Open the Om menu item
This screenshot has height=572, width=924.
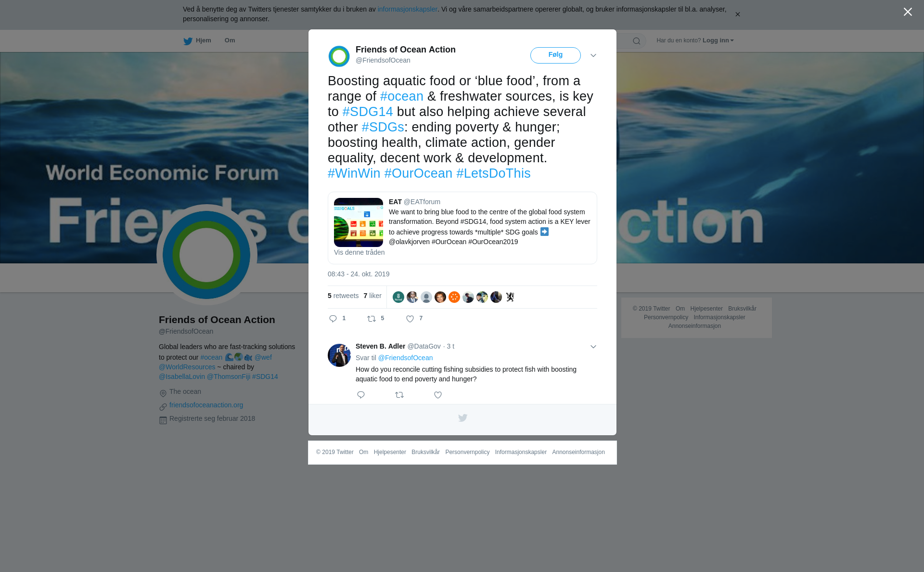pos(230,40)
